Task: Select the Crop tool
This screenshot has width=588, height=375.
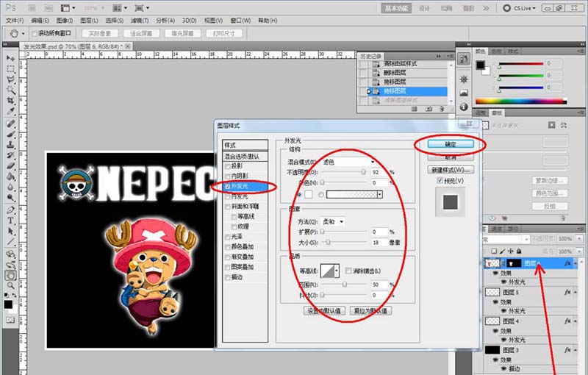Action: click(x=10, y=101)
